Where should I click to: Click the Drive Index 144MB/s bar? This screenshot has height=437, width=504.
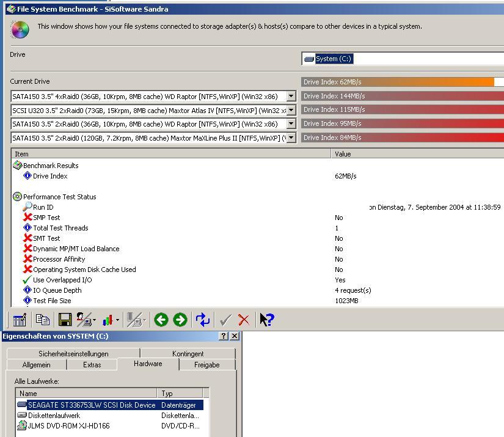pyautogui.click(x=403, y=96)
